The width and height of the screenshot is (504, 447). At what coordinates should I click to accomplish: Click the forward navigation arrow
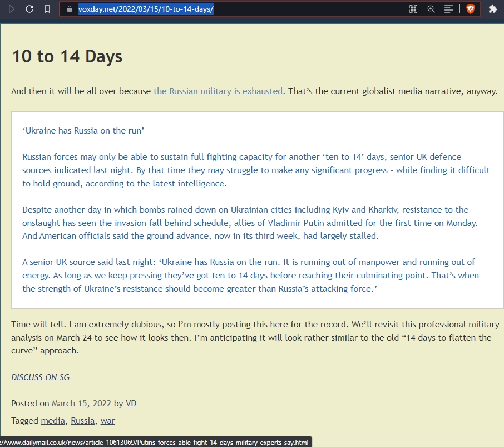point(12,9)
